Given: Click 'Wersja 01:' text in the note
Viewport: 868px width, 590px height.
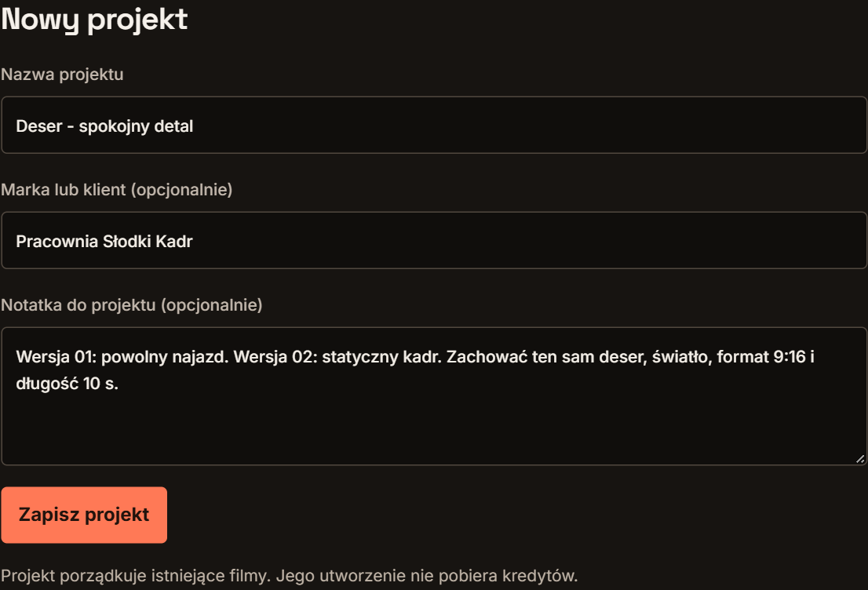Looking at the screenshot, I should click(x=57, y=357).
